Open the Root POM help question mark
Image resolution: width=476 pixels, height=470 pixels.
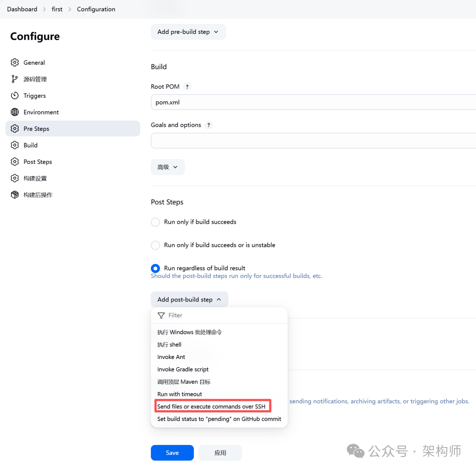tap(187, 87)
